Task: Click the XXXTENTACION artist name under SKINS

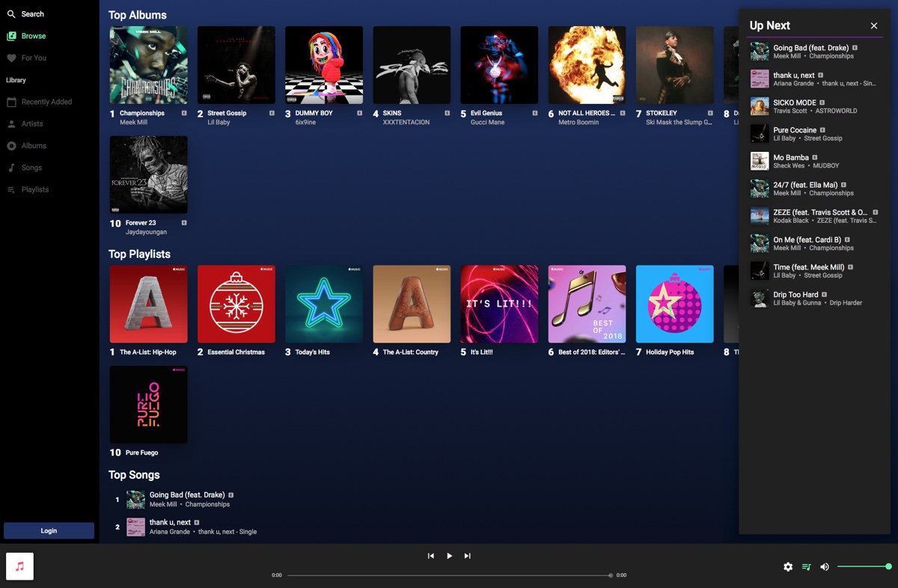Action: [x=406, y=122]
